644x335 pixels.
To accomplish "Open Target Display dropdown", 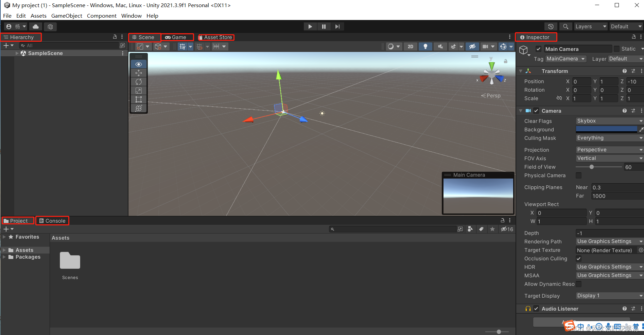I will coord(610,296).
